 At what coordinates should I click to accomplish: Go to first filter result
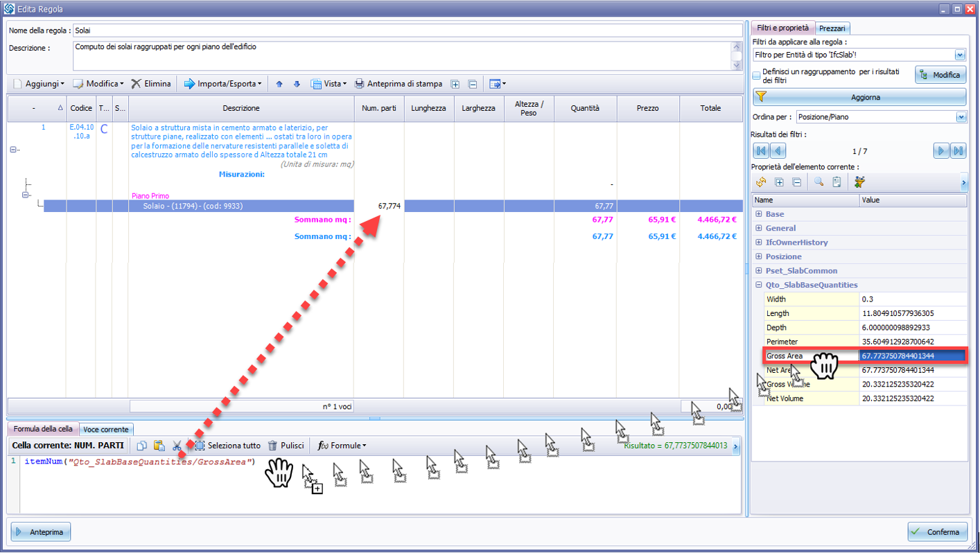click(760, 151)
